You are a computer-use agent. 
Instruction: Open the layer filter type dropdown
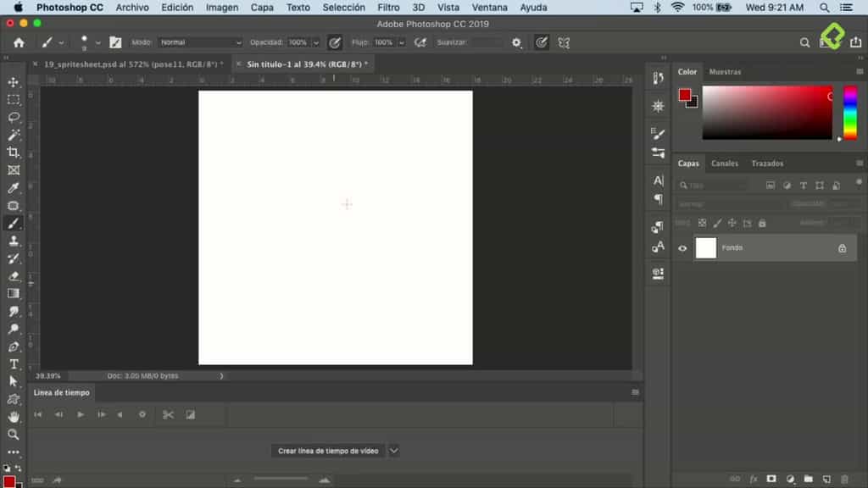[714, 186]
